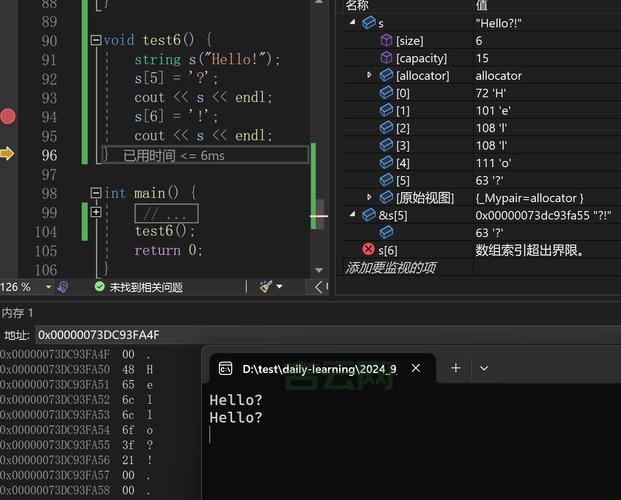The image size is (621, 500).
Task: Expand the [原始视图] raw view node
Action: pos(369,198)
